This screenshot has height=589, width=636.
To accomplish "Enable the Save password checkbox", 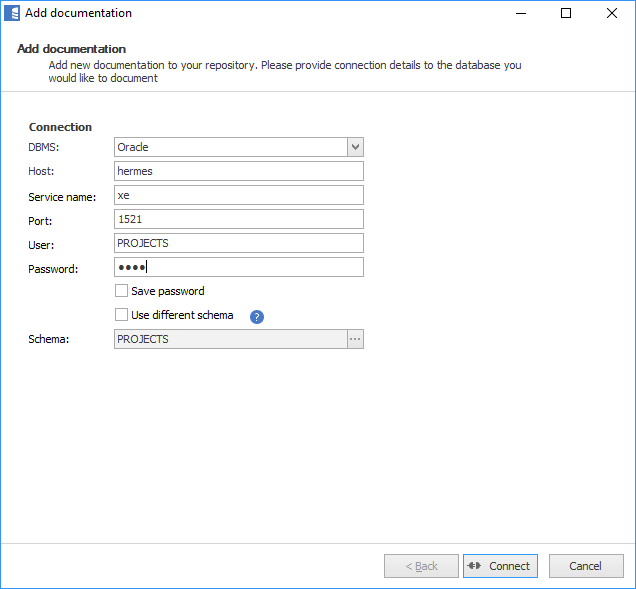I will point(122,291).
